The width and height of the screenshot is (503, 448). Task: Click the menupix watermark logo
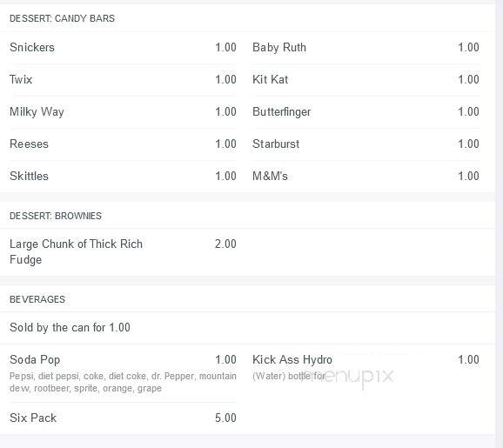pos(348,377)
